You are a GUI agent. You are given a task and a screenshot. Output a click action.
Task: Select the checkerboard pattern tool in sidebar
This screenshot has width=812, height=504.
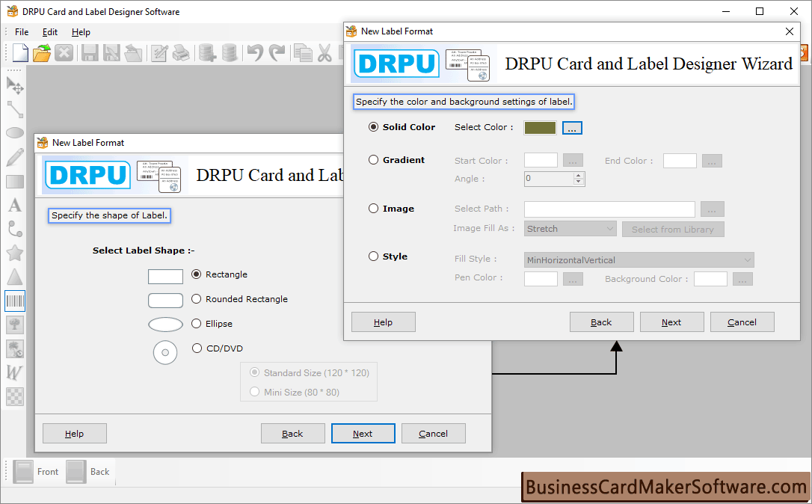coord(14,396)
